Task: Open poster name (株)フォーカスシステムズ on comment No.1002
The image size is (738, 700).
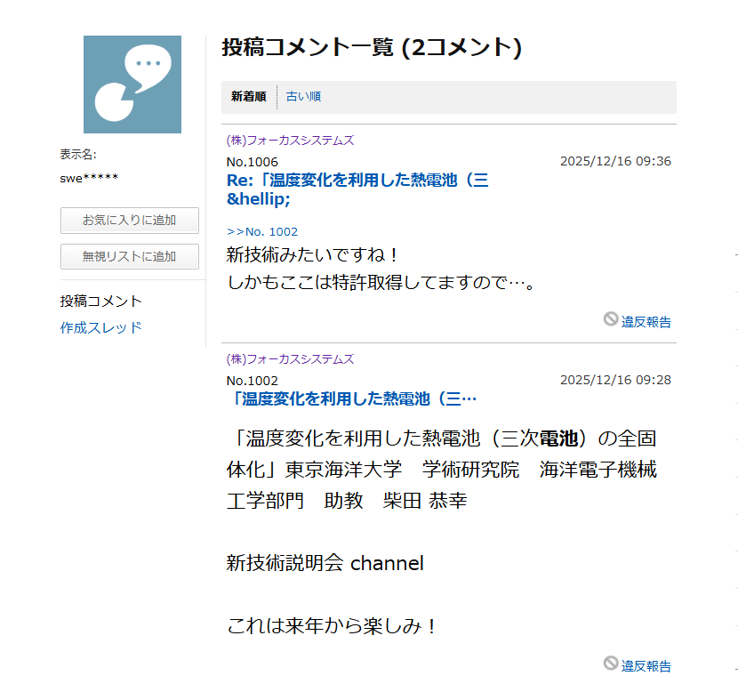Action: click(289, 359)
